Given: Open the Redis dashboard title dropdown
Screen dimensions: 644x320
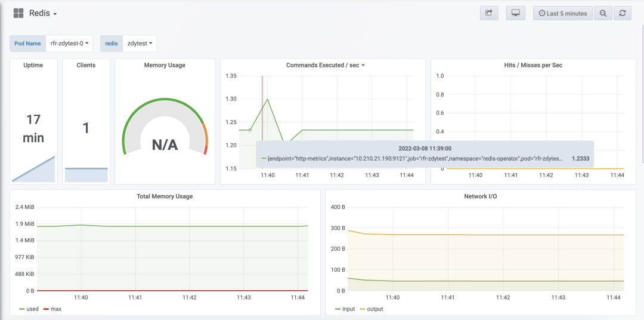Looking at the screenshot, I should [x=43, y=13].
